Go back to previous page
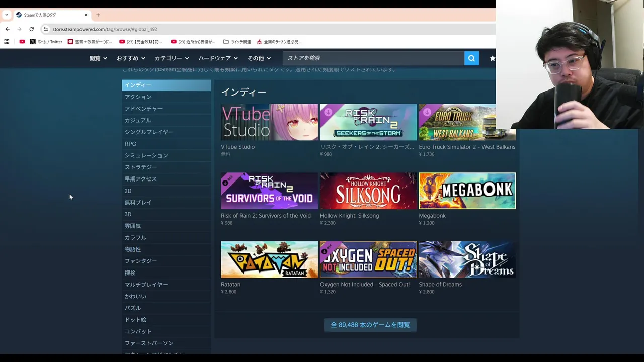The image size is (644, 362). (x=7, y=29)
